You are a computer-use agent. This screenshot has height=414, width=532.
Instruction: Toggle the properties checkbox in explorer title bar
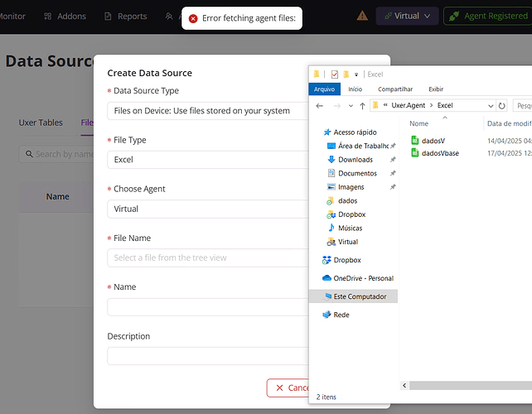(334, 75)
